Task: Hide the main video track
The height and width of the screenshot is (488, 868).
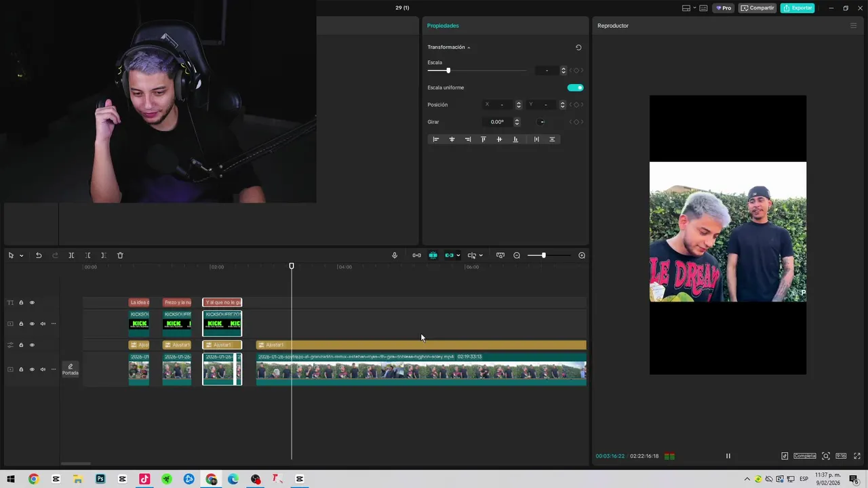Action: [32, 369]
